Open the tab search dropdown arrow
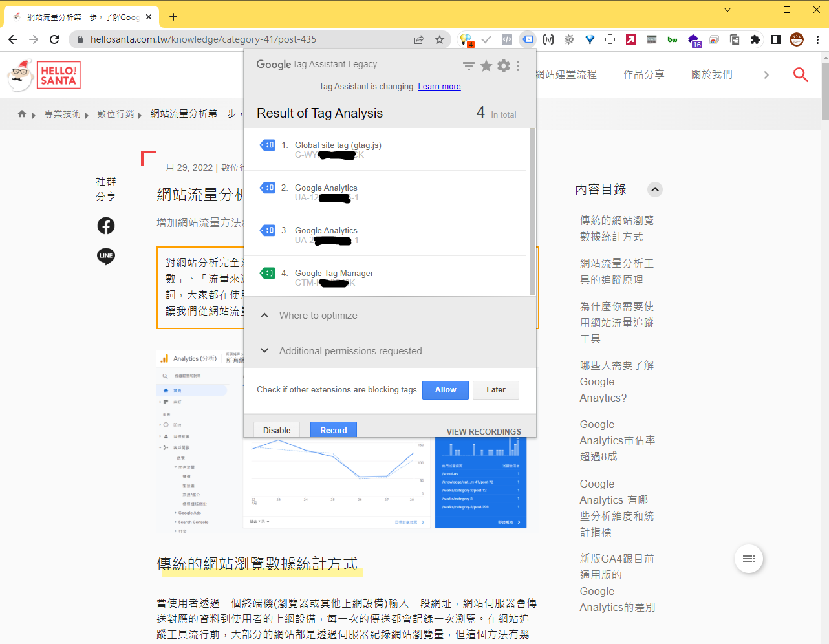Image resolution: width=829 pixels, height=644 pixels. point(727,10)
